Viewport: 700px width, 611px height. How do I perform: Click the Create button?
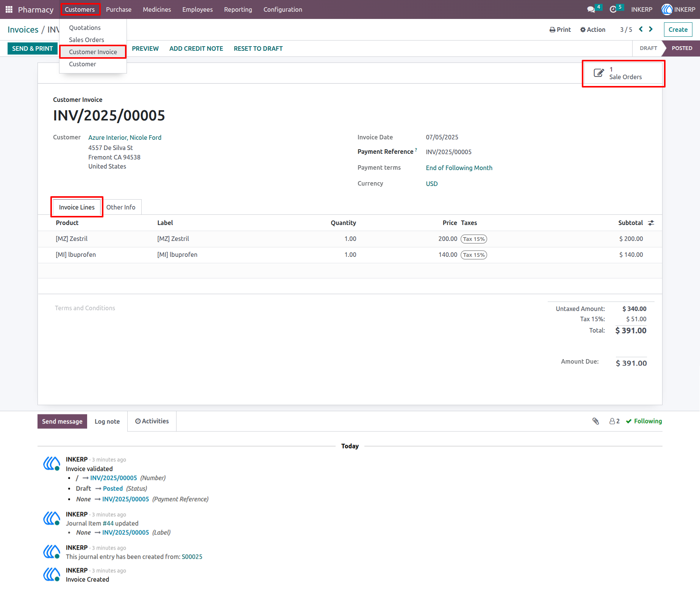click(678, 30)
